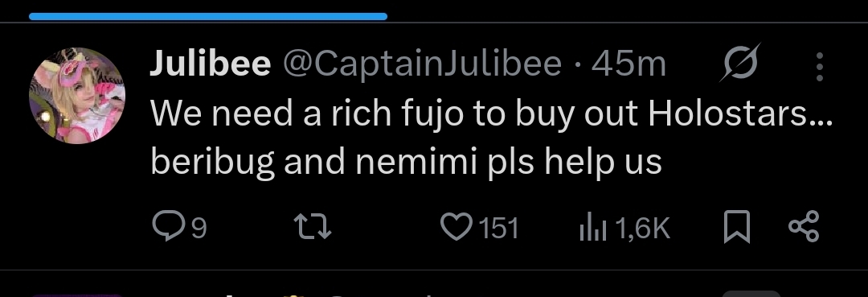This screenshot has width=868, height=297.
Task: Open the @CaptainJulibee handle link
Action: (423, 65)
